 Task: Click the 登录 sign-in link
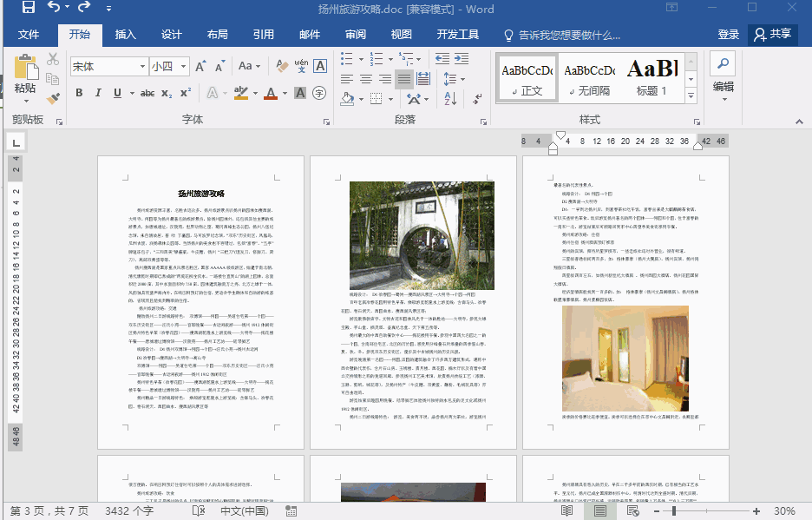(729, 35)
